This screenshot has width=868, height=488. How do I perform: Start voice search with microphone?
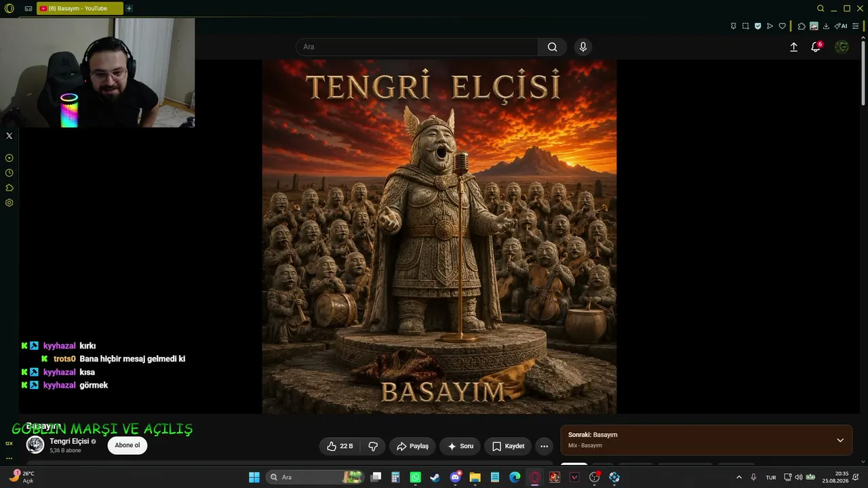[x=583, y=47]
